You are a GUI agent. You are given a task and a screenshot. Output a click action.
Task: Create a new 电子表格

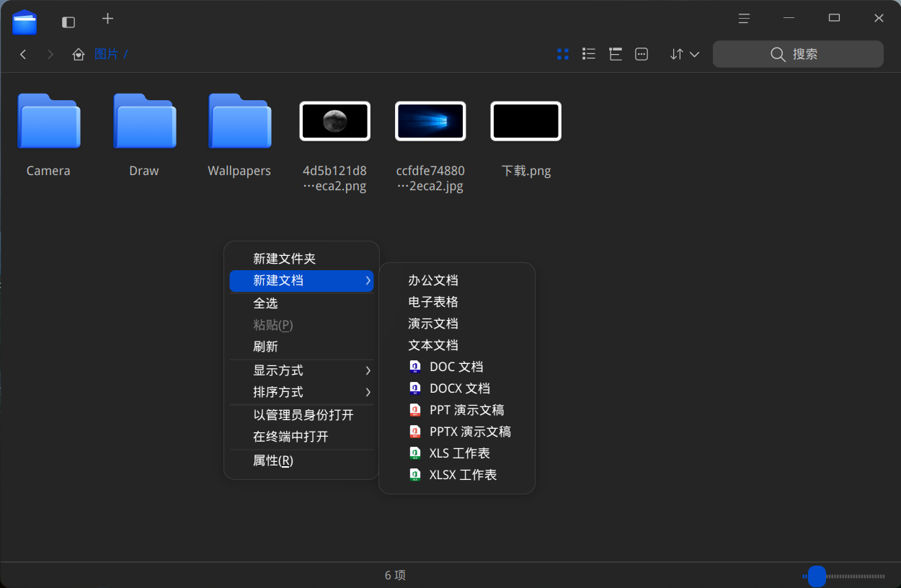tap(457, 302)
